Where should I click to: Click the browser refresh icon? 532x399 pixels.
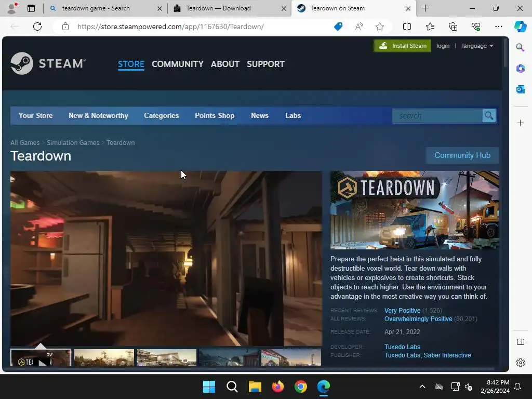point(37,26)
